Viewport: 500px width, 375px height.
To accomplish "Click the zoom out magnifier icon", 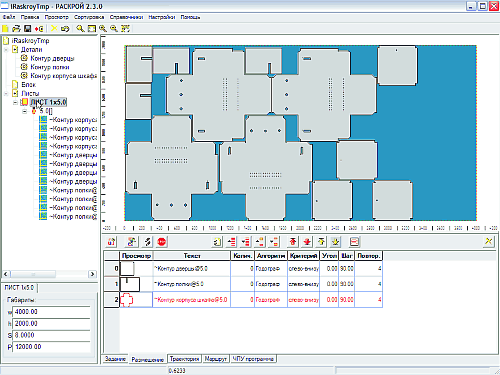I will click(114, 29).
